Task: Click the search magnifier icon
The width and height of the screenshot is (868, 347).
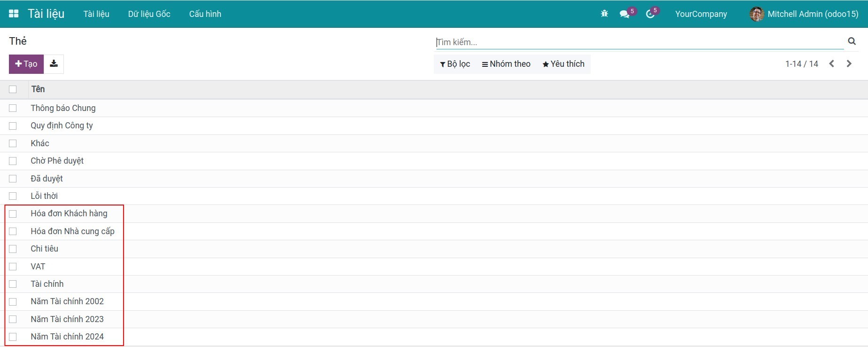Action: 852,41
